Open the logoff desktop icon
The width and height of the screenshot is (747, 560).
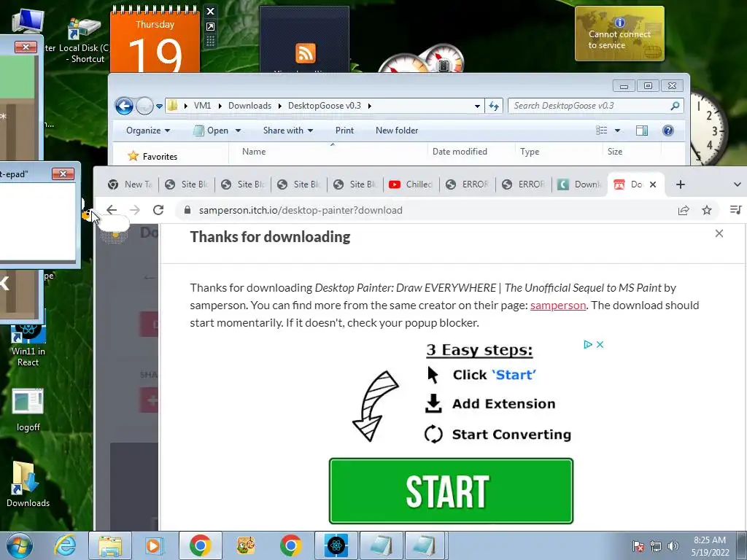(x=28, y=410)
